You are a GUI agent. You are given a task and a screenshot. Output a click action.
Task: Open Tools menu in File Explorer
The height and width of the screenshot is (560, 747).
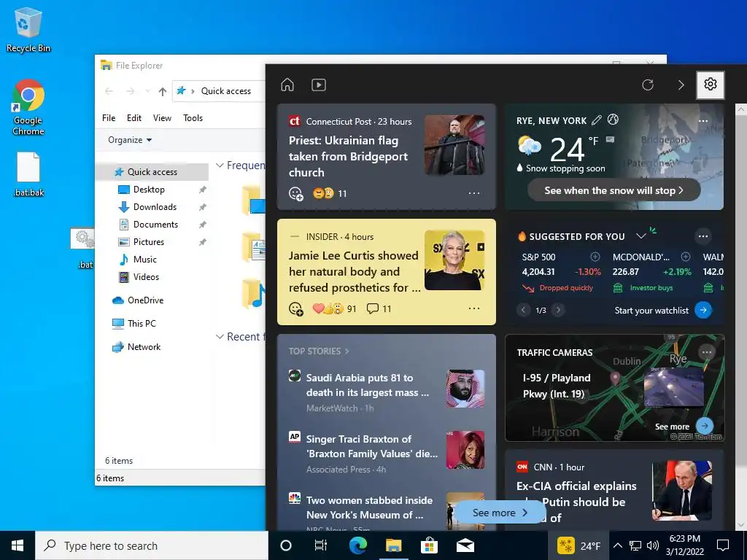click(193, 117)
